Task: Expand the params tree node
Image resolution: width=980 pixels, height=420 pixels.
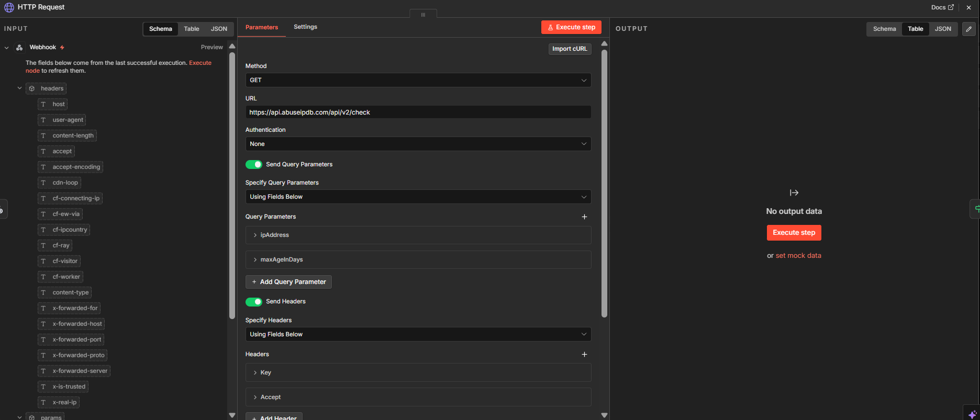Action: point(19,417)
